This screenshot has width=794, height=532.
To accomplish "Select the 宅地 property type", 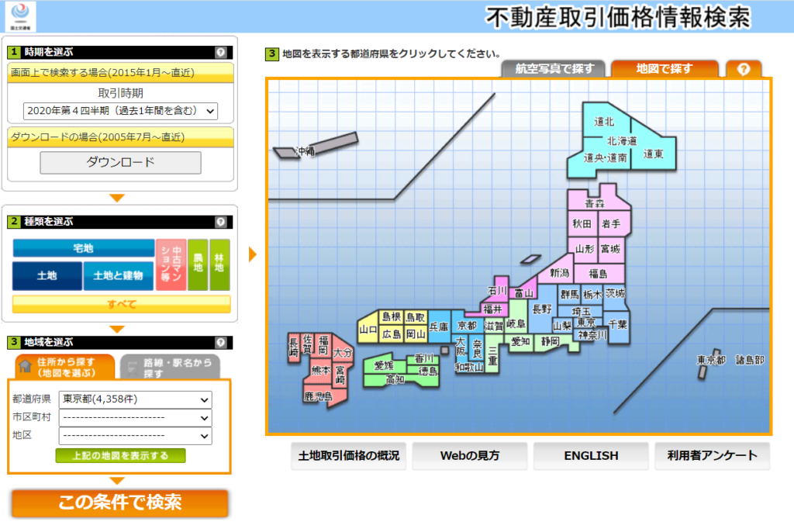I will pyautogui.click(x=83, y=248).
